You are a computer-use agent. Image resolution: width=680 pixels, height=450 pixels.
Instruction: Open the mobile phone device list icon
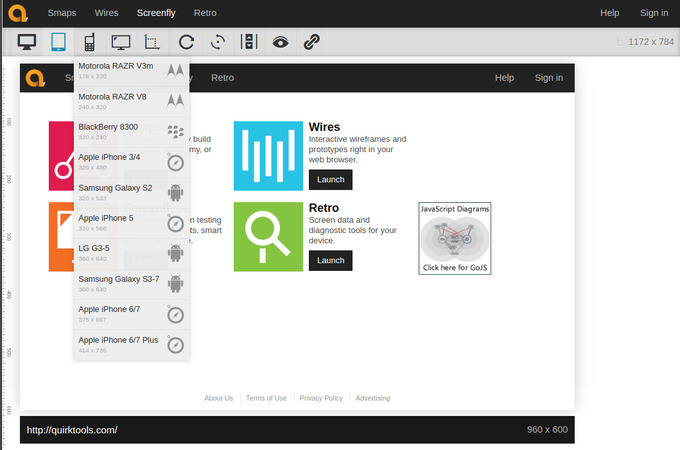[89, 42]
